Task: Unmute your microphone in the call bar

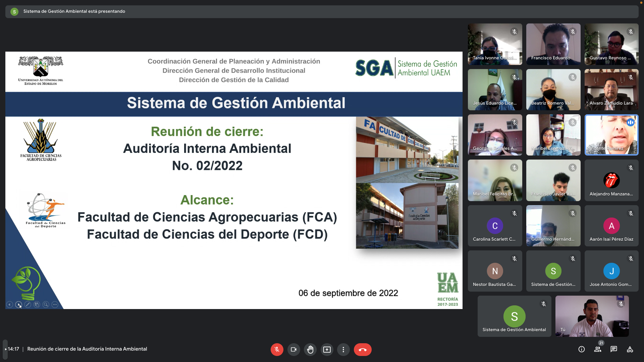Action: click(x=277, y=350)
